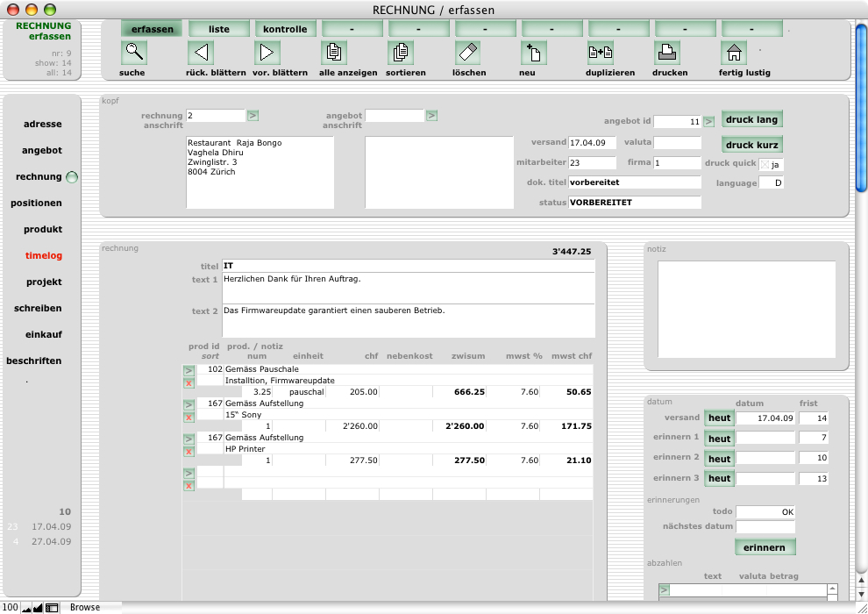Create new record with neu icon

tap(534, 53)
